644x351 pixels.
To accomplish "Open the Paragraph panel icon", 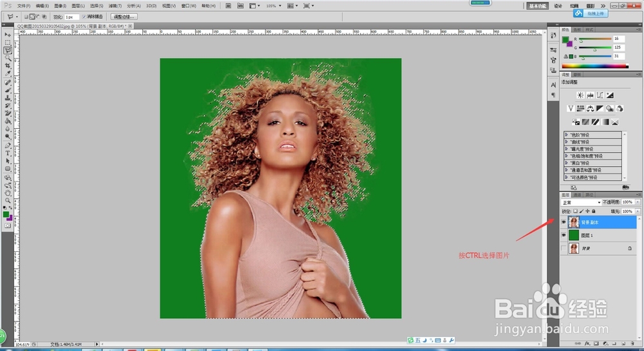I will 553,95.
